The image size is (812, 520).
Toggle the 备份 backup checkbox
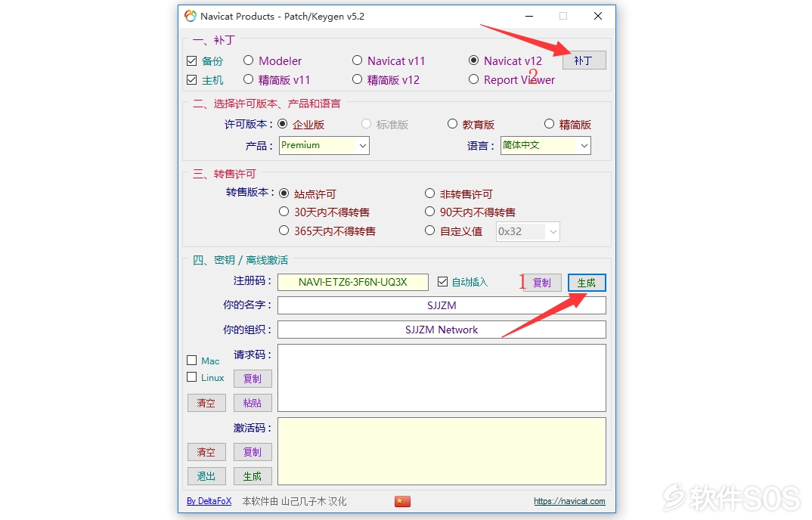tap(191, 61)
